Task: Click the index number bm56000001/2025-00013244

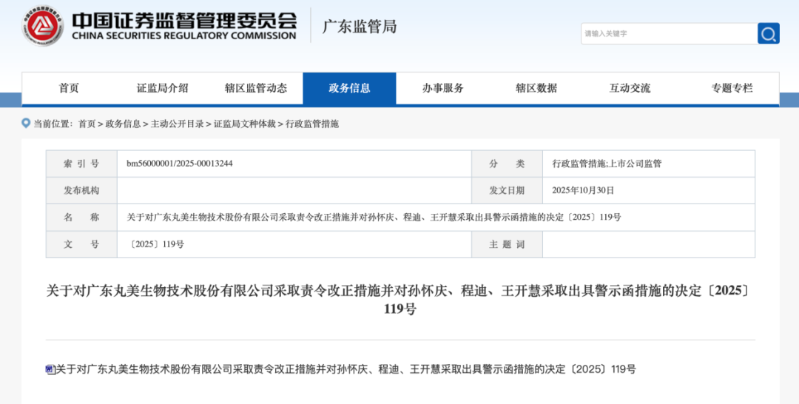Action: coord(179,164)
